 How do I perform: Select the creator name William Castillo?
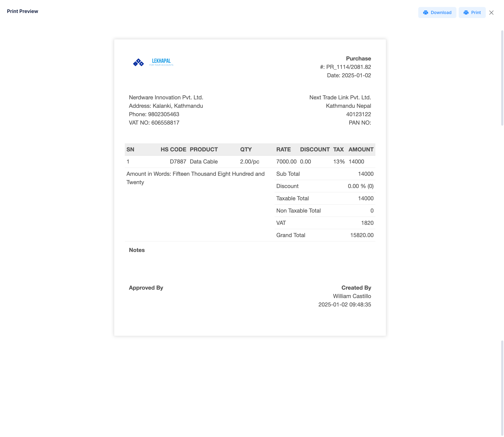point(352,296)
